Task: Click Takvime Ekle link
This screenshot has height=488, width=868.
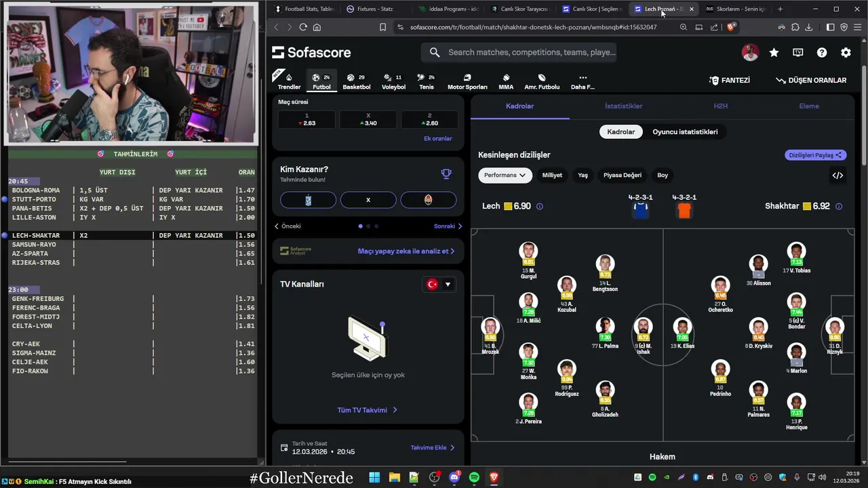Action: [432, 447]
